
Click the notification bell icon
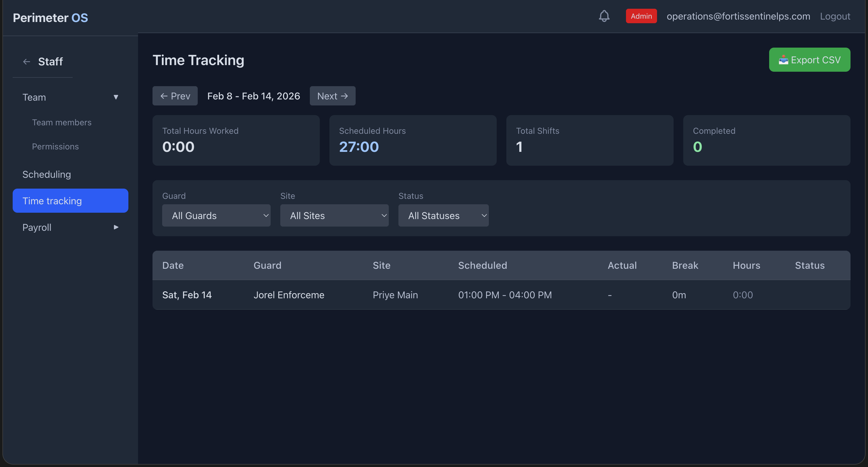point(604,16)
